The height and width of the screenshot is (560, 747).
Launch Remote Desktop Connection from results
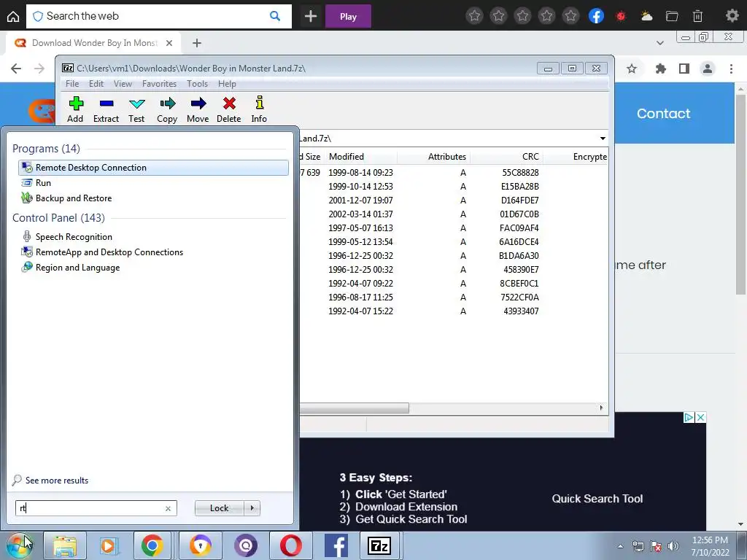[153, 168]
